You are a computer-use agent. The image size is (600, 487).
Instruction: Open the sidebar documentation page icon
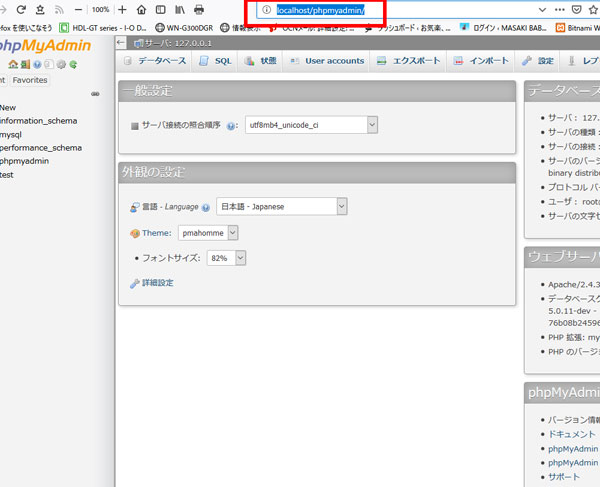tap(49, 64)
